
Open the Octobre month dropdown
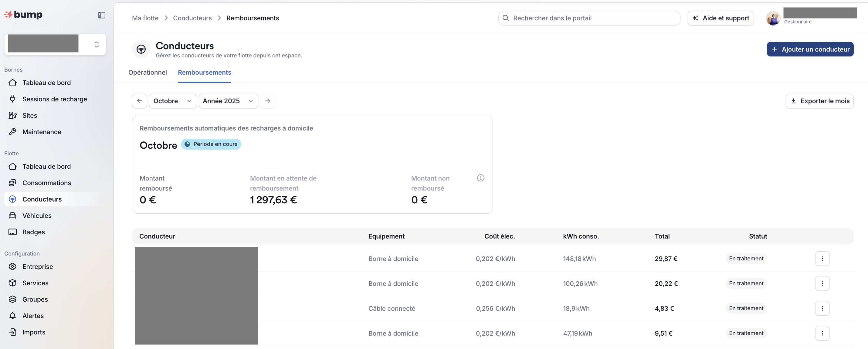pos(172,101)
